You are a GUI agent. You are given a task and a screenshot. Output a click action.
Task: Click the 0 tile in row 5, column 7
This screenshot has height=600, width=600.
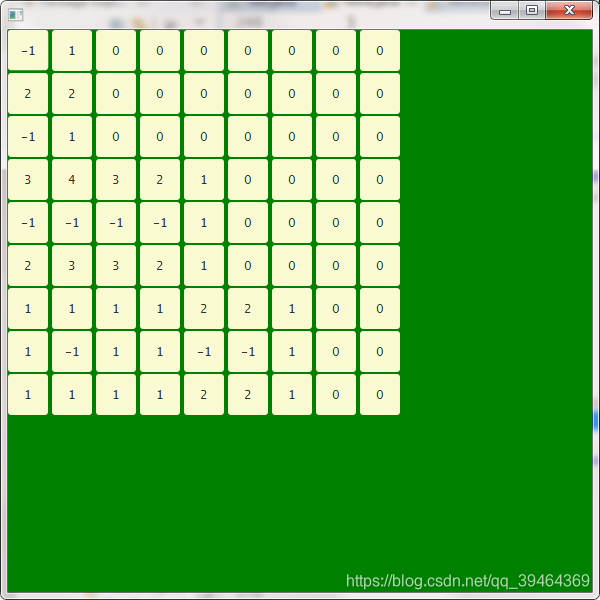(x=292, y=223)
